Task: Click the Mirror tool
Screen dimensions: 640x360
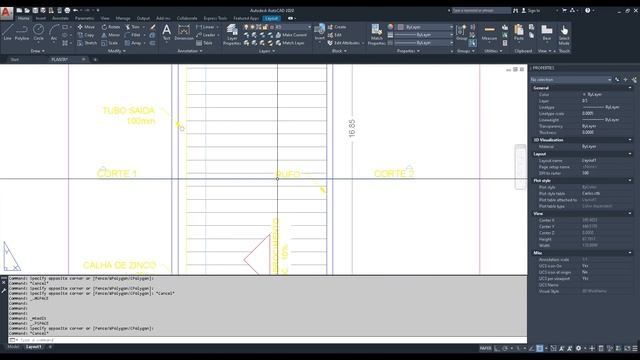Action: [x=111, y=35]
